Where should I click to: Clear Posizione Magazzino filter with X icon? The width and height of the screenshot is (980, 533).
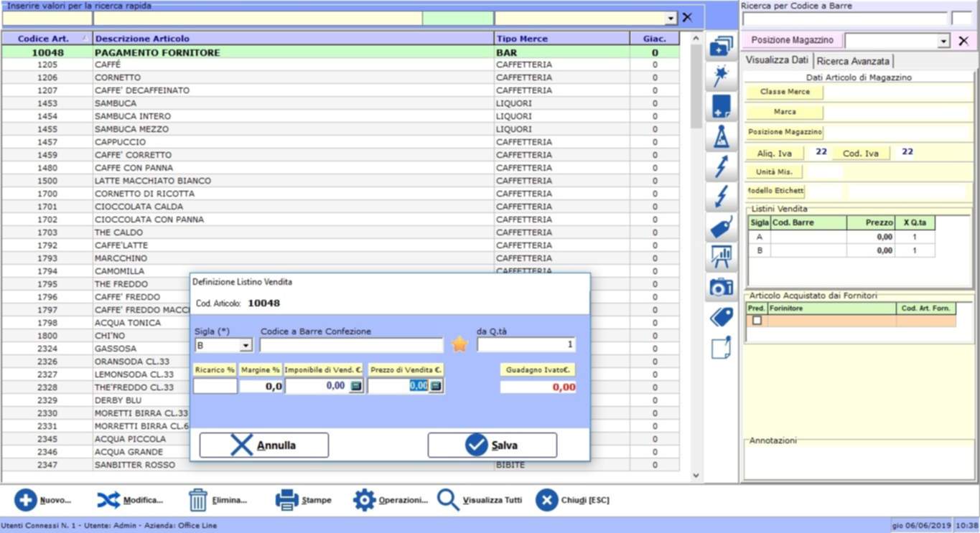pos(963,41)
